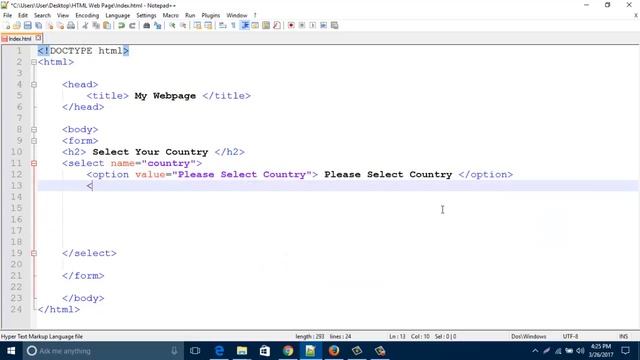This screenshot has height=360, width=640.
Task: Collapse the head fold marker on line 4
Action: click(34, 84)
